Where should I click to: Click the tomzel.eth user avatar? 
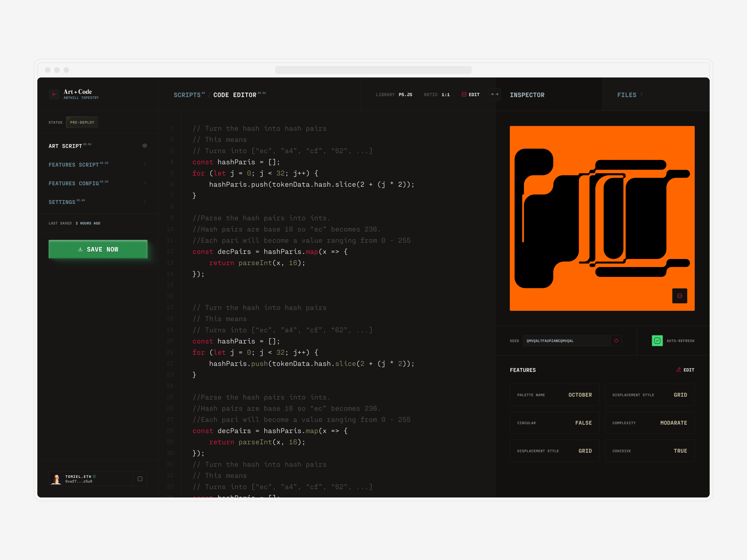(56, 479)
